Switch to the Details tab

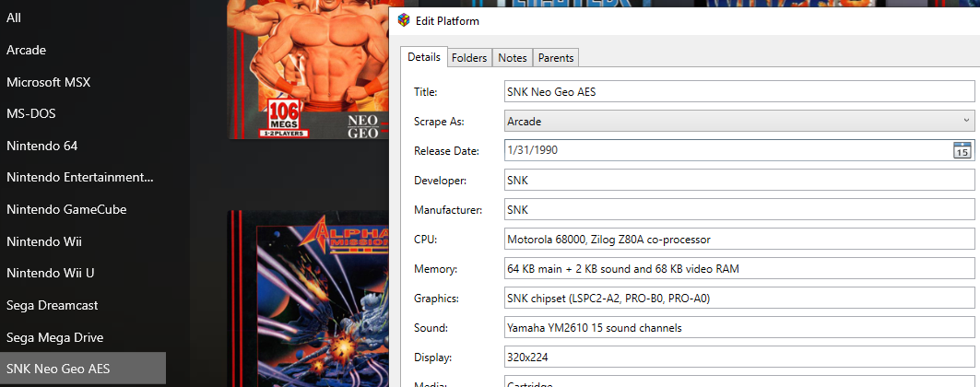[424, 57]
